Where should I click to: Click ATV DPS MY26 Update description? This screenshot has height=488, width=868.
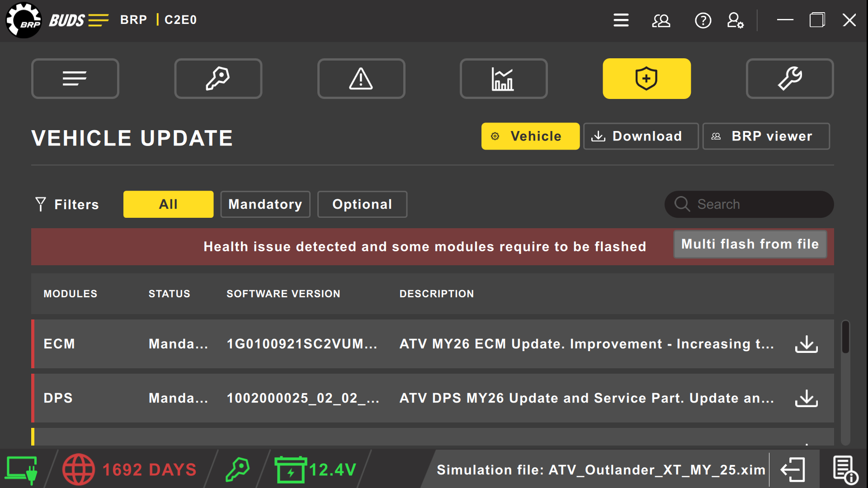click(x=587, y=398)
